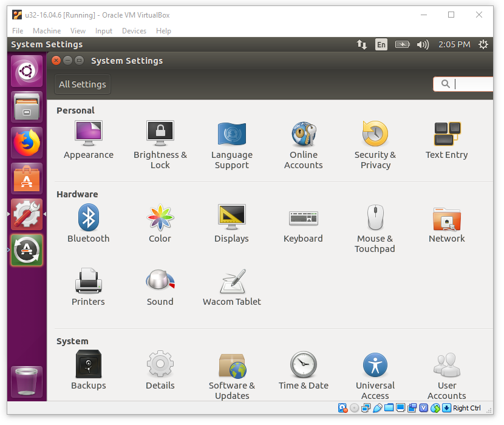504x425 pixels.
Task: Expand the En keyboard layout indicator
Action: point(381,44)
